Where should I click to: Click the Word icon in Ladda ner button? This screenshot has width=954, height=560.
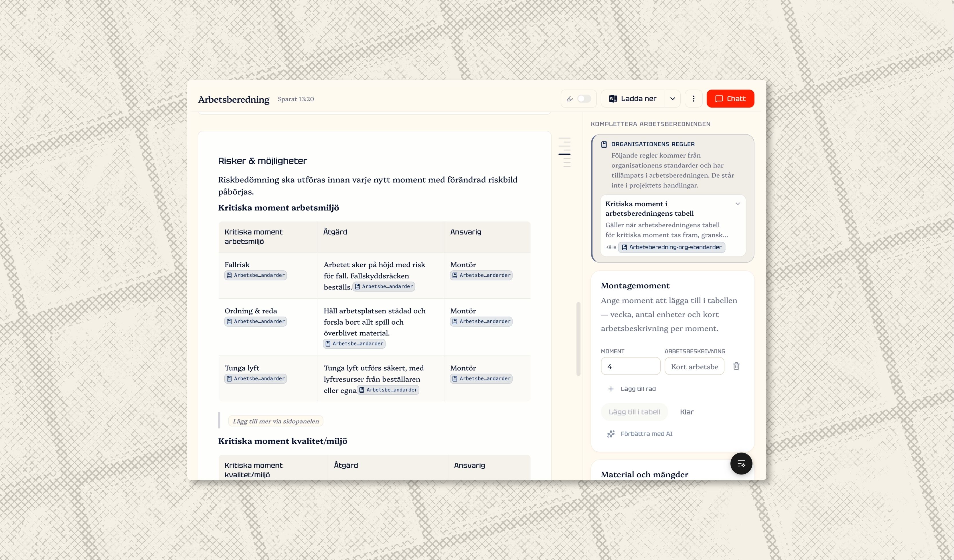[613, 99]
